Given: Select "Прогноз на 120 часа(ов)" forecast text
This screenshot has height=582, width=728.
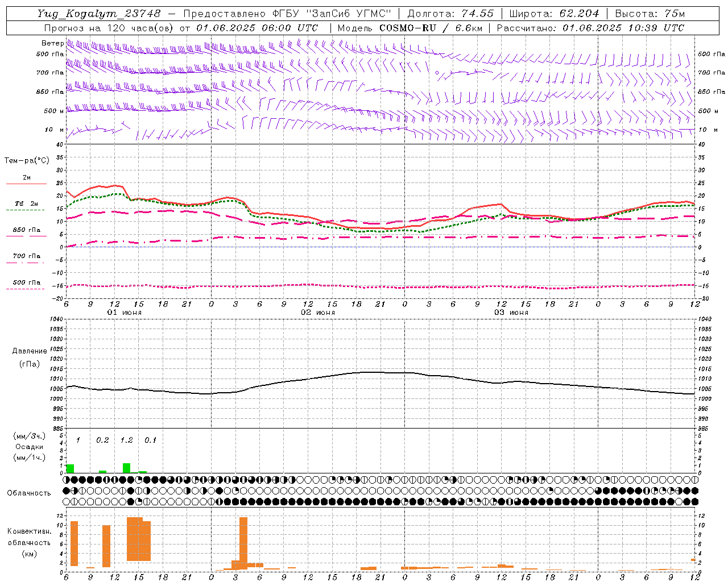Looking at the screenshot, I should coord(110,28).
